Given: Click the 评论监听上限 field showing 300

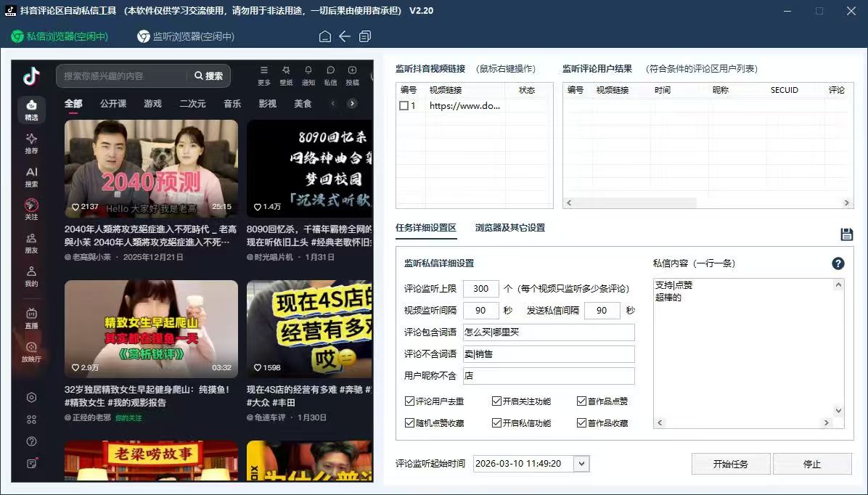Looking at the screenshot, I should [x=480, y=288].
